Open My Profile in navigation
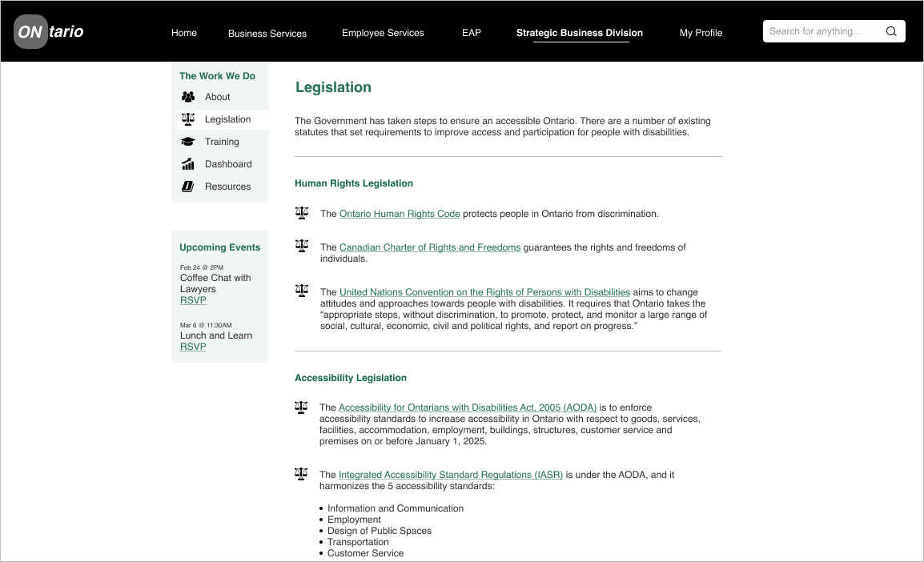This screenshot has height=562, width=924. click(x=701, y=32)
